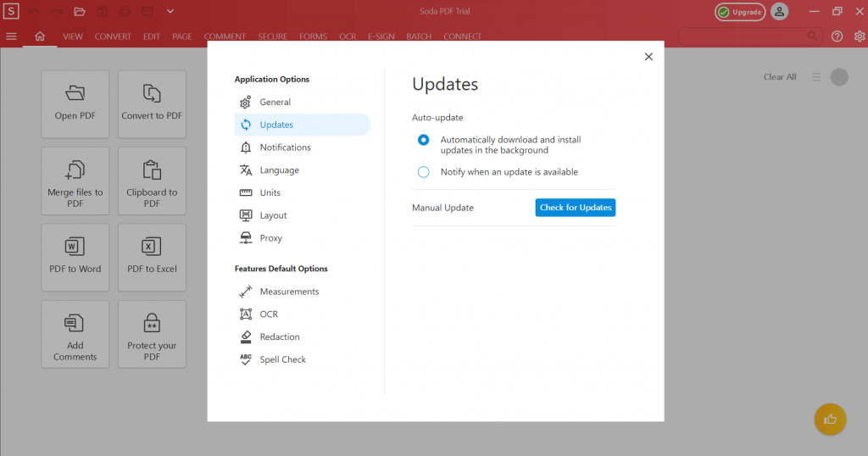Click the Undo icon in title bar

coord(34,11)
